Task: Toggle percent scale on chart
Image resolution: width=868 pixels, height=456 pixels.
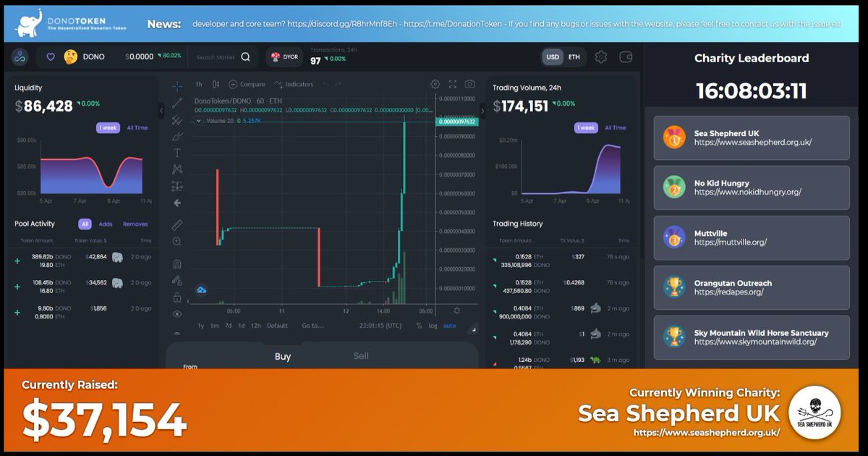Action: click(x=419, y=326)
